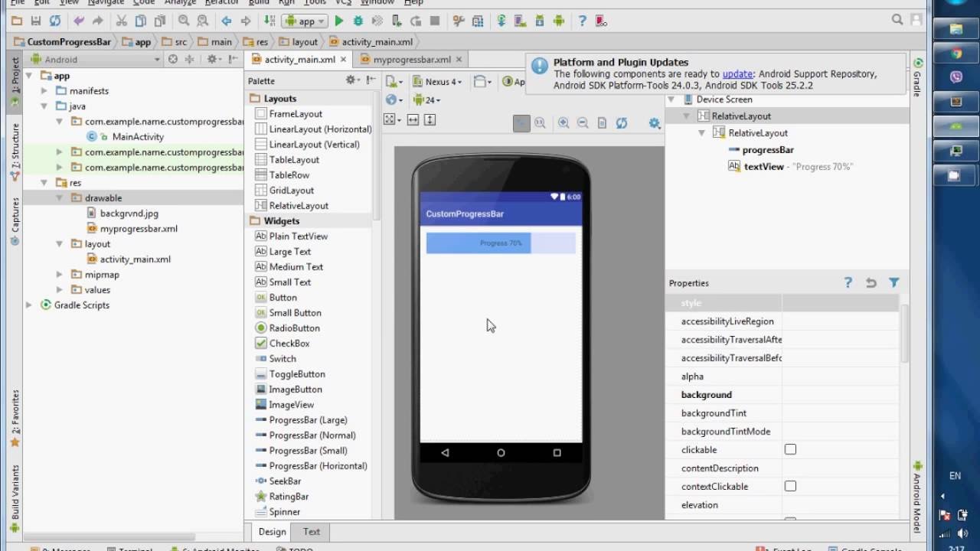
Task: Click the EN language indicator in taskbar
Action: point(955,475)
